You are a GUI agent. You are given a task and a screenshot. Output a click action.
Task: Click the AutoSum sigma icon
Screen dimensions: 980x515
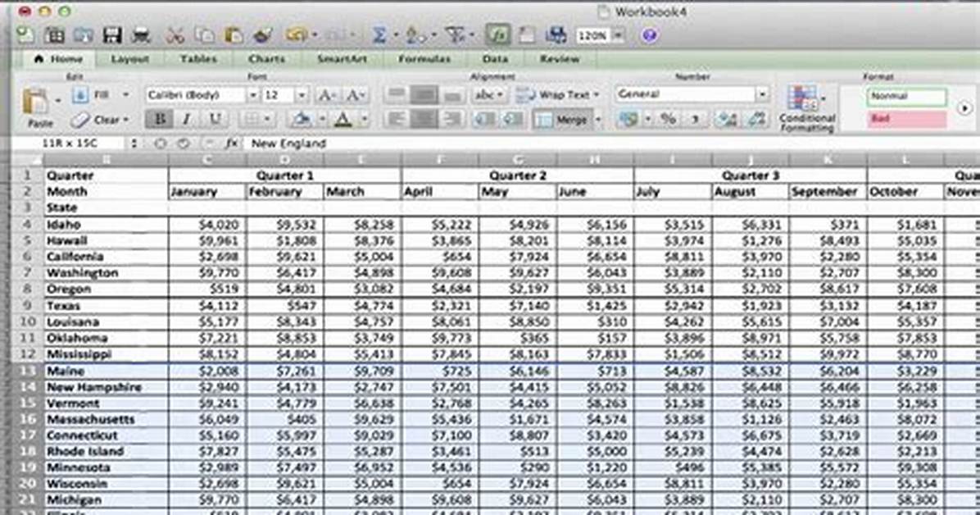coord(379,35)
